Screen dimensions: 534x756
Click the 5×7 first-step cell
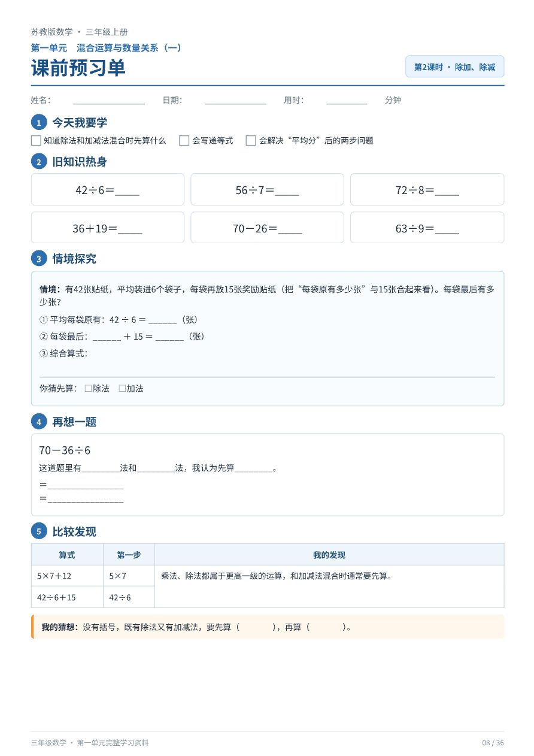(x=129, y=576)
